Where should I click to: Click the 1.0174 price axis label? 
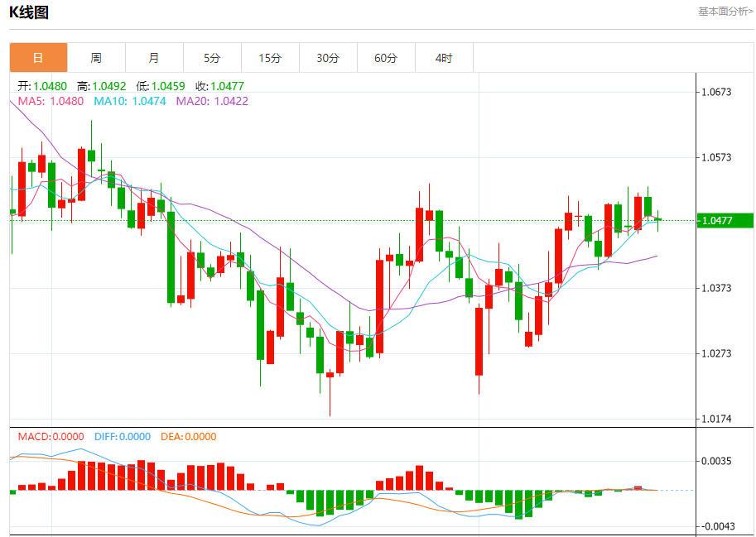[716, 419]
